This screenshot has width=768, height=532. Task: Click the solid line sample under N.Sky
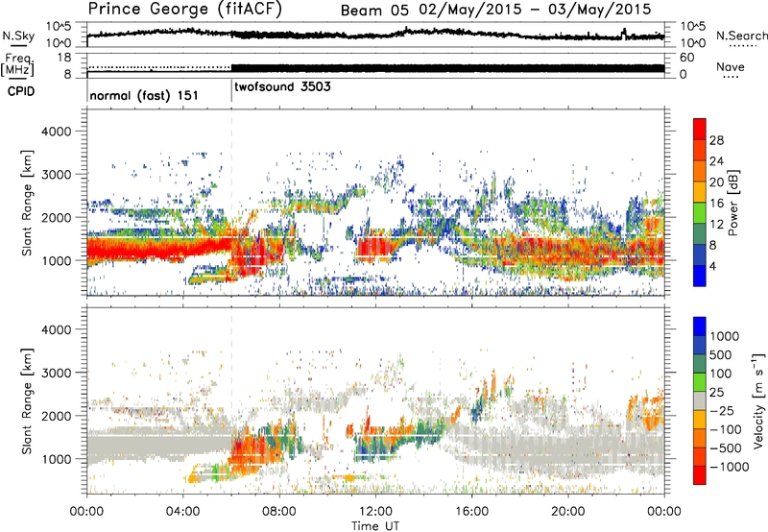(x=18, y=45)
